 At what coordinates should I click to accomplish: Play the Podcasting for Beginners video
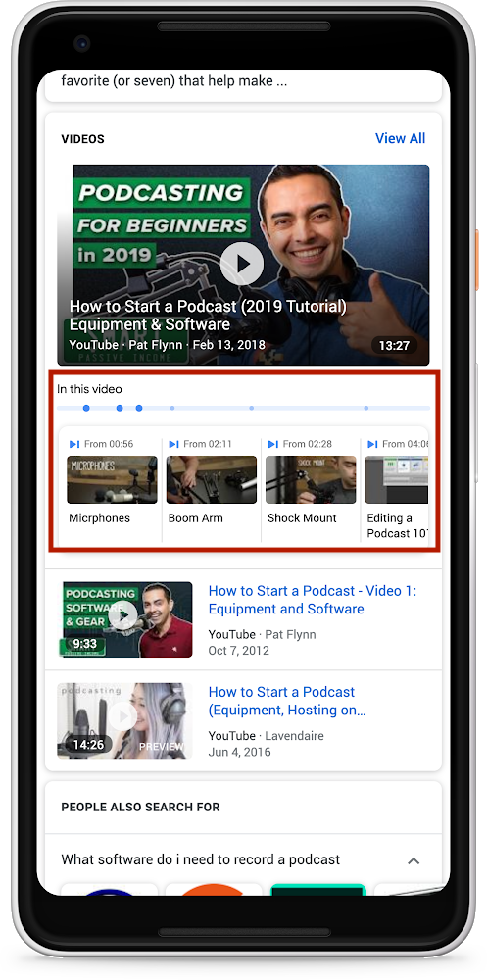(242, 263)
